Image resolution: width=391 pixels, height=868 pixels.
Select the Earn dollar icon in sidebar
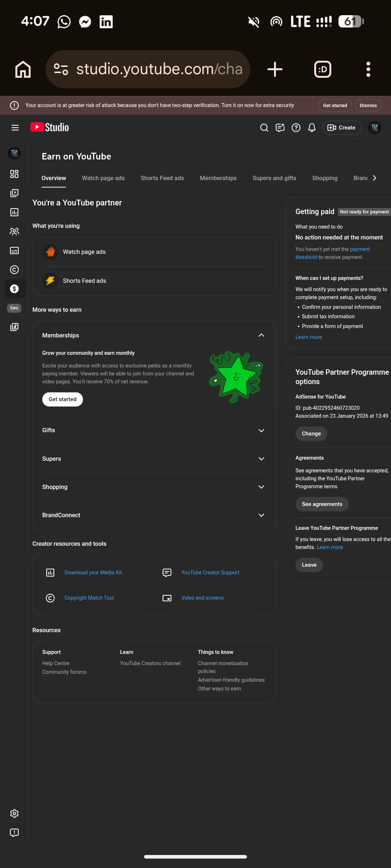pyautogui.click(x=14, y=289)
